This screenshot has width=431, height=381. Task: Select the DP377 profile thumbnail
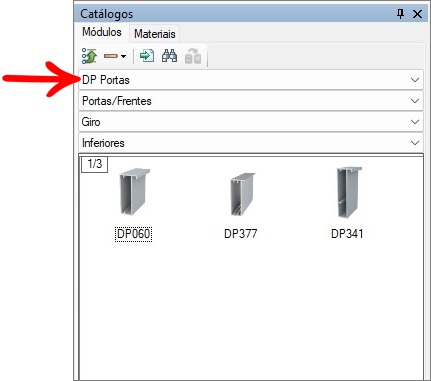(242, 194)
